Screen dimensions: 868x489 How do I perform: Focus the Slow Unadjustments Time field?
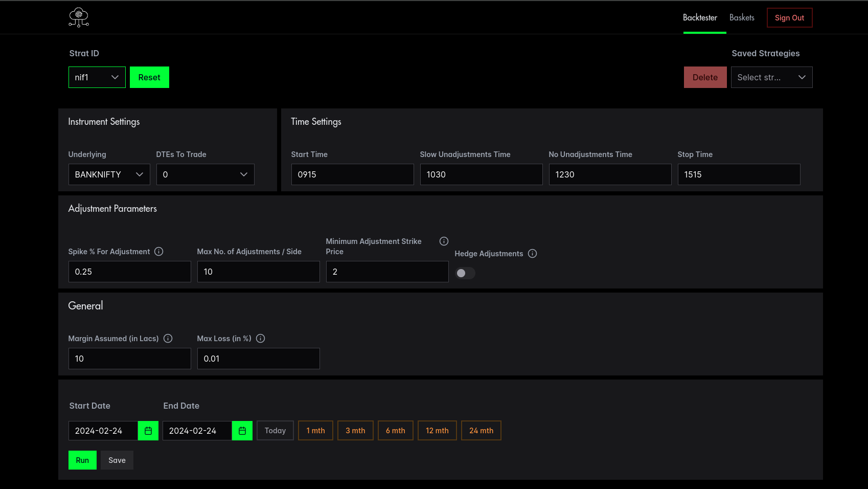[482, 174]
